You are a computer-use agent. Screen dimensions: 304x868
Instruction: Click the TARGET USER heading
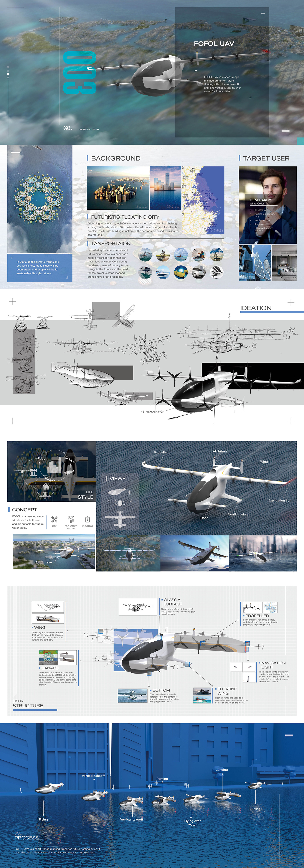[x=266, y=158]
